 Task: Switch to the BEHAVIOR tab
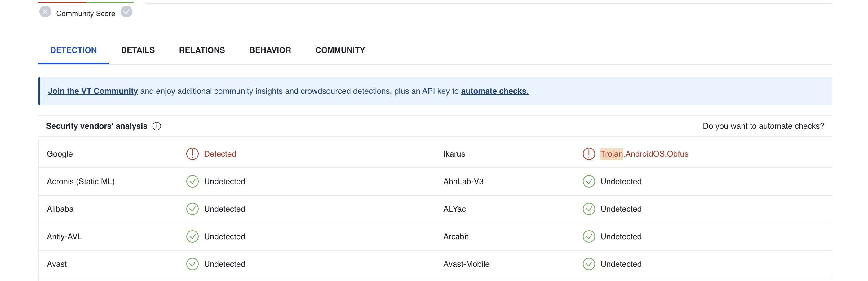[x=270, y=50]
